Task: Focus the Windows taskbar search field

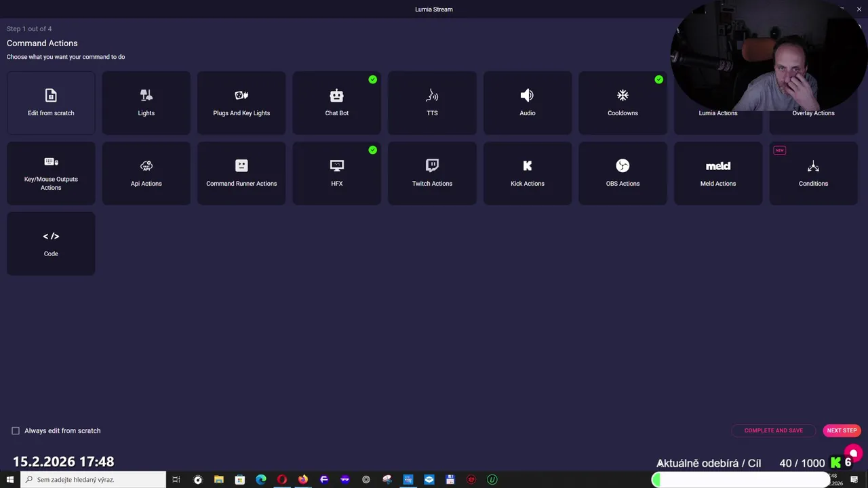Action: 93,479
